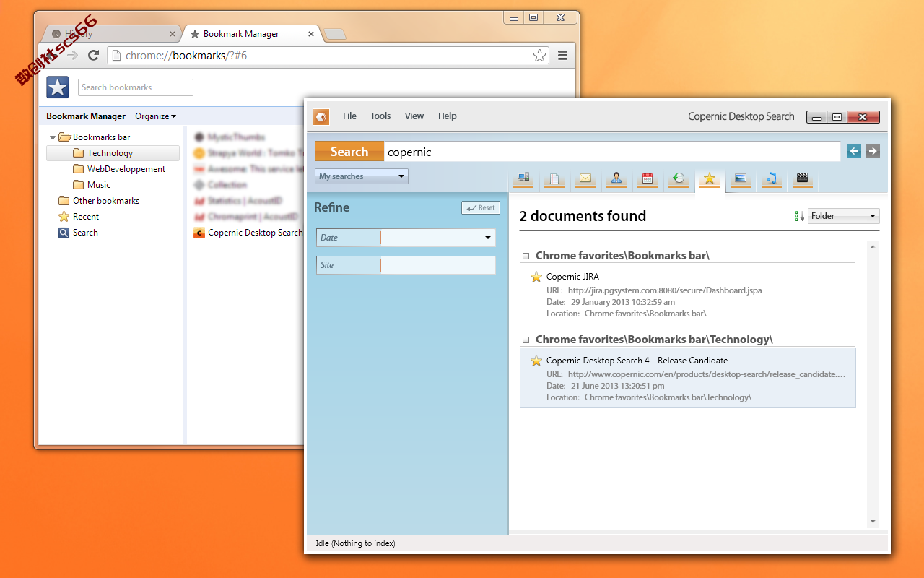Click the Search bookmarks field

136,87
